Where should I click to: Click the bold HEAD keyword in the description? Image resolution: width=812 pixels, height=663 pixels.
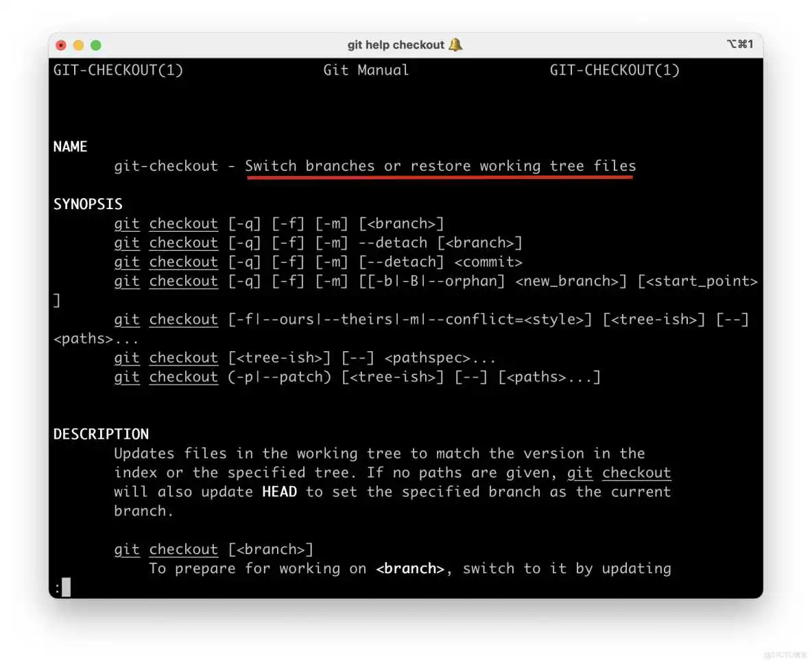tap(280, 492)
